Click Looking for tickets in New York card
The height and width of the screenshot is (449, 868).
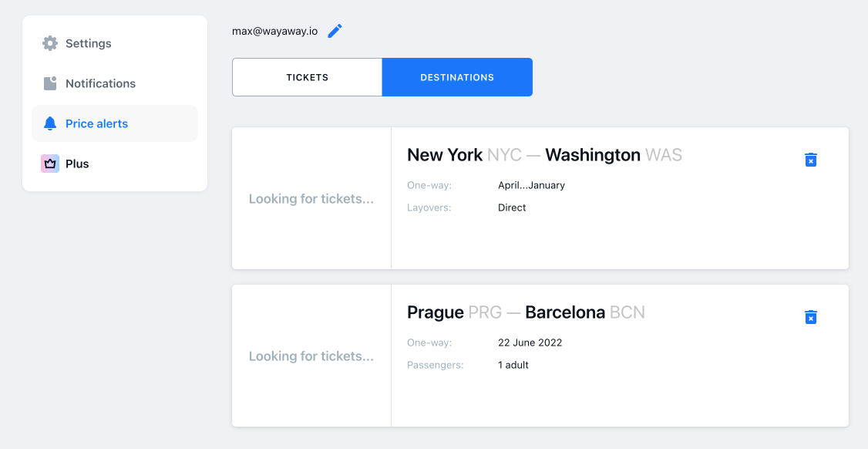(x=311, y=199)
